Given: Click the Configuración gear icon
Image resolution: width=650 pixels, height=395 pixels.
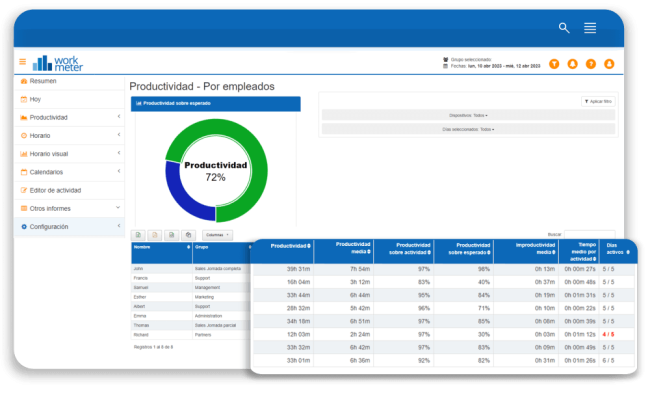Looking at the screenshot, I should (24, 227).
